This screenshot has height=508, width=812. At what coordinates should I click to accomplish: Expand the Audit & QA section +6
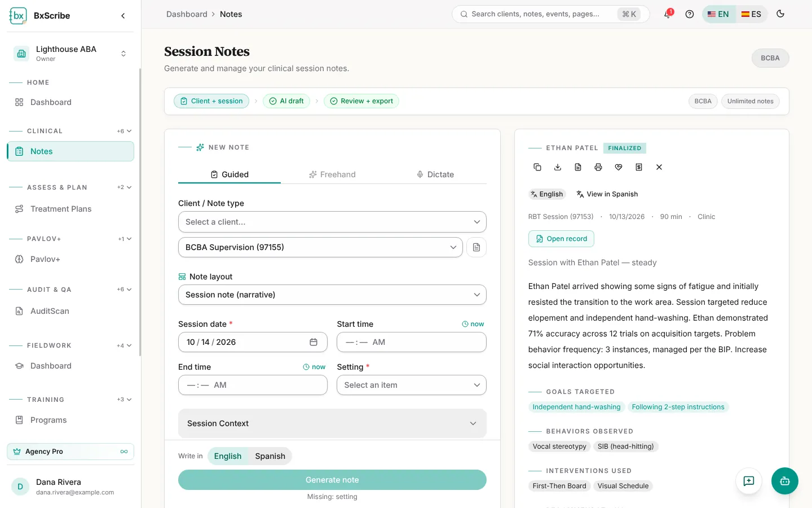point(125,290)
